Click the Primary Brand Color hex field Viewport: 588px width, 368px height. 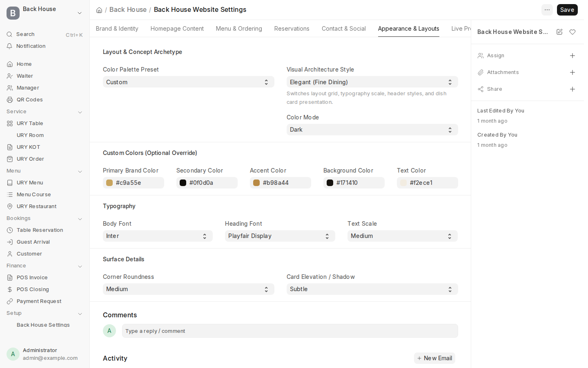coord(134,183)
